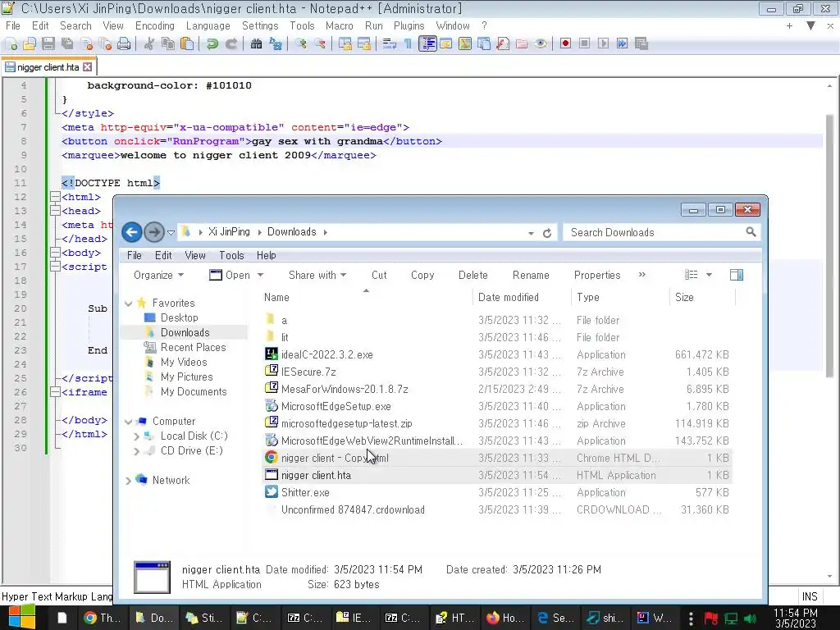Click the Cut scissors icon in Notepad++ toolbar
This screenshot has height=630, width=840.
(x=149, y=44)
